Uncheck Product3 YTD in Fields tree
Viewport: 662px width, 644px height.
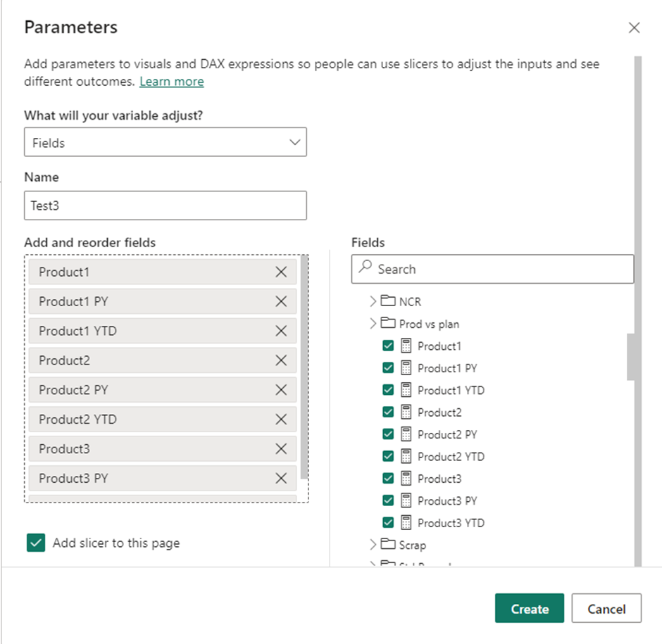pos(388,522)
